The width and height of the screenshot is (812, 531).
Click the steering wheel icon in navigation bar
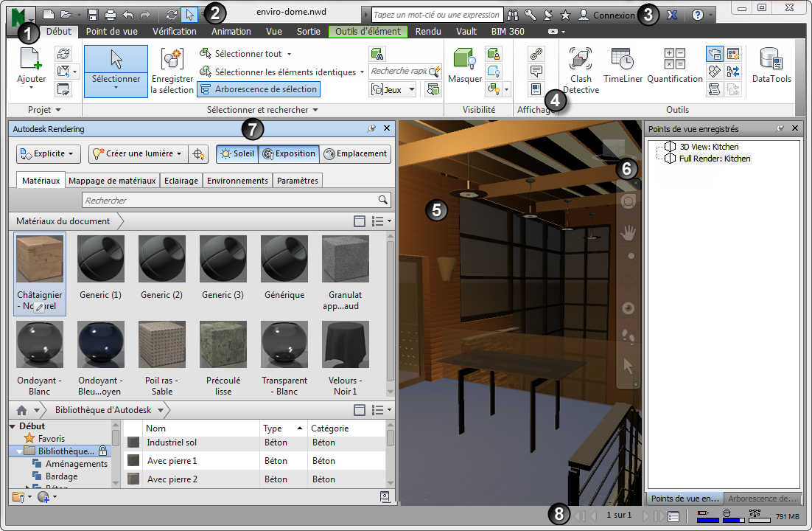(x=629, y=202)
